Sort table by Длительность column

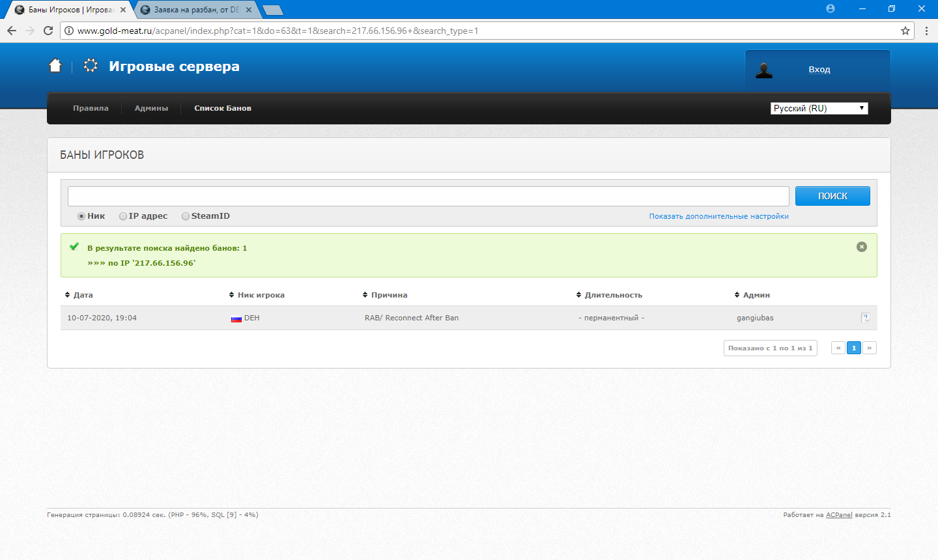[x=609, y=295]
